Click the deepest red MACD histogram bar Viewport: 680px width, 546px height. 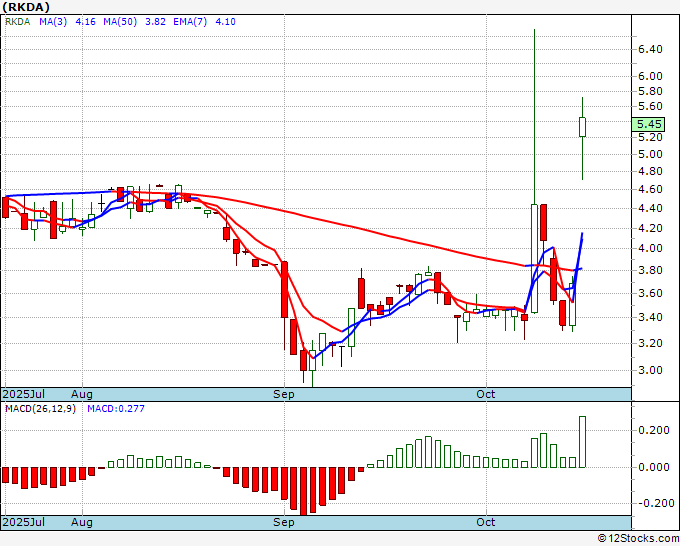[303, 491]
